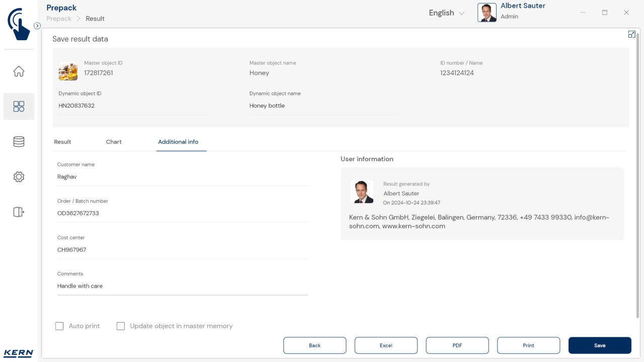The image size is (644, 362).
Task: Switch to the Chart tab
Action: (114, 142)
